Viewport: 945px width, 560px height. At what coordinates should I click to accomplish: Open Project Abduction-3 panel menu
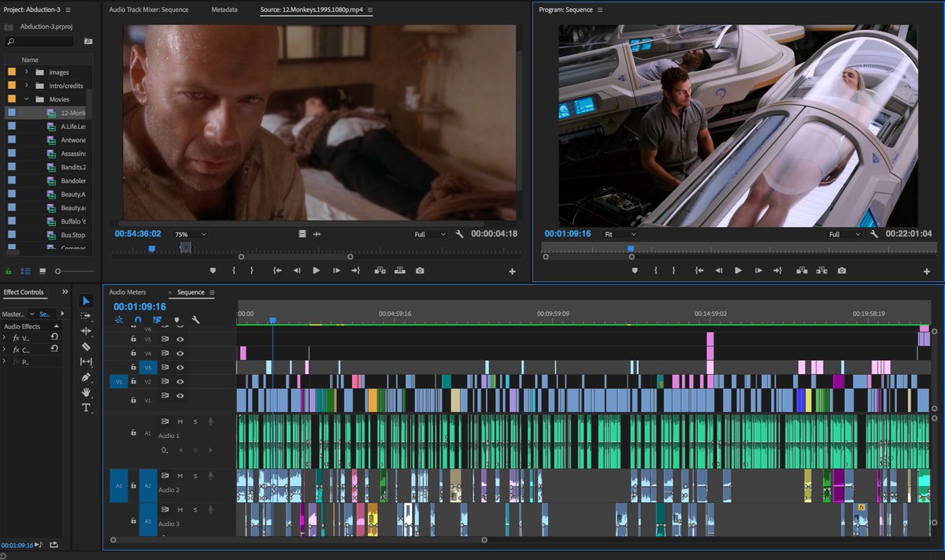click(68, 9)
